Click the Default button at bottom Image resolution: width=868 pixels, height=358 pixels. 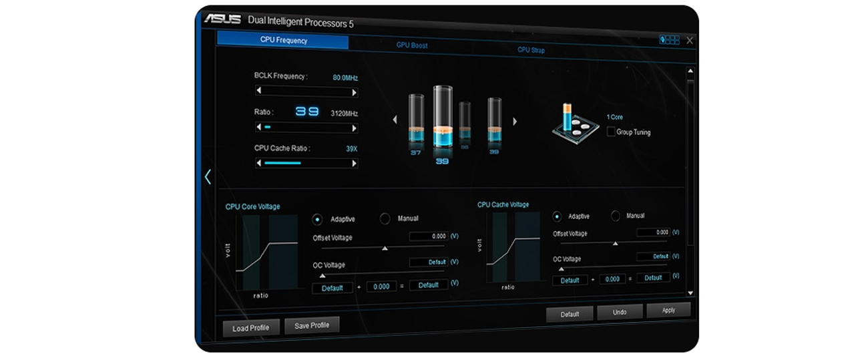coord(570,314)
